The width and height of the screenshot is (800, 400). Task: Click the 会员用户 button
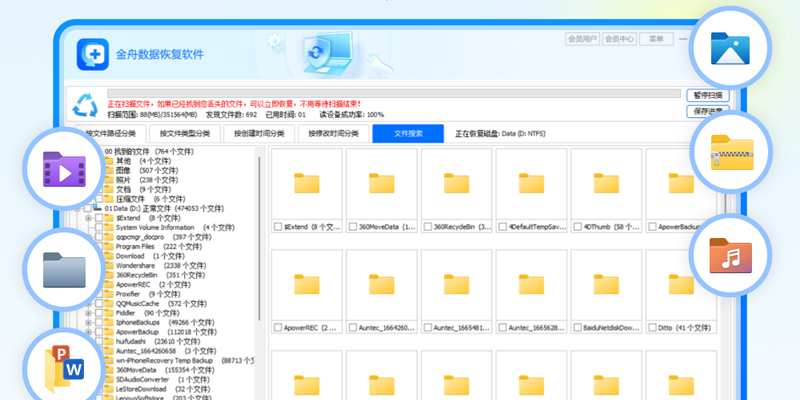point(583,39)
